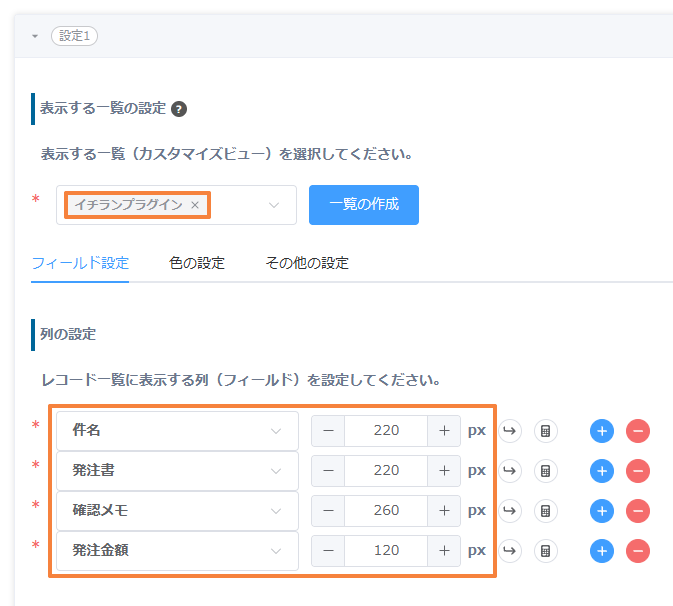Switch to フィールド設定 tab
This screenshot has width=673, height=606.
tap(80, 263)
